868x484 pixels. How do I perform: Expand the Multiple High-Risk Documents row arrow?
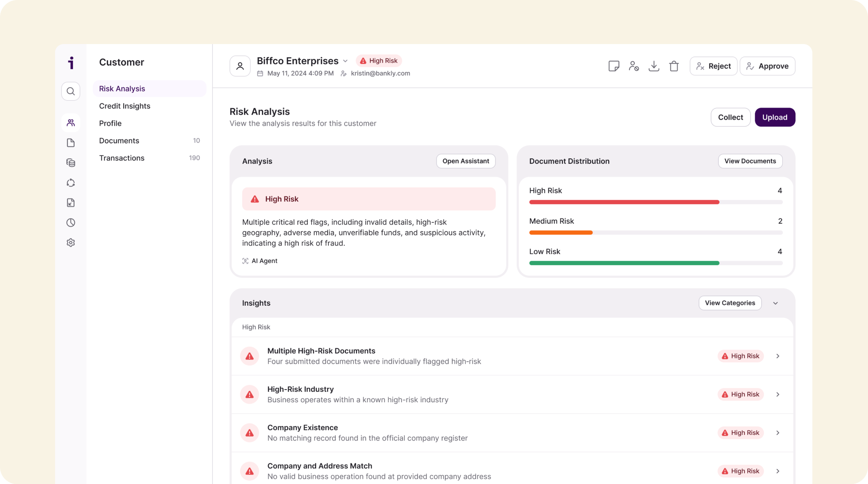778,356
